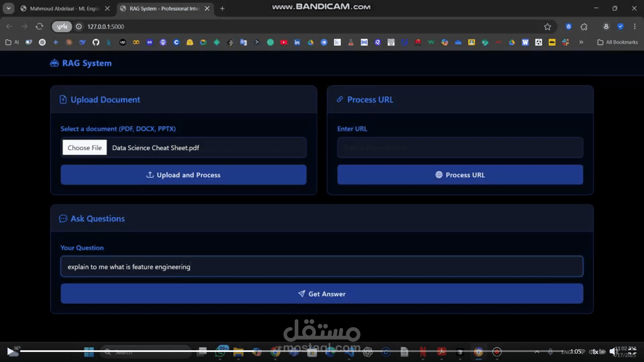
Task: Open the Chrome three-dot menu
Action: click(x=635, y=26)
